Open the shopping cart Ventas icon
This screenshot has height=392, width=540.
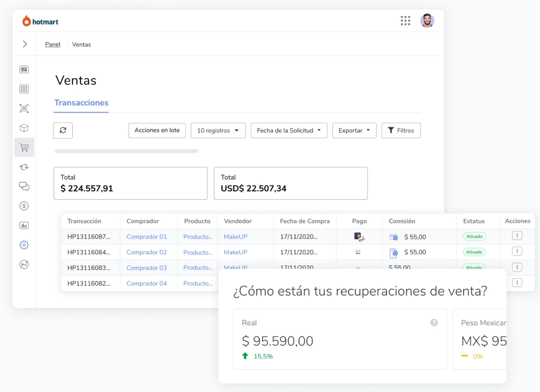click(24, 147)
